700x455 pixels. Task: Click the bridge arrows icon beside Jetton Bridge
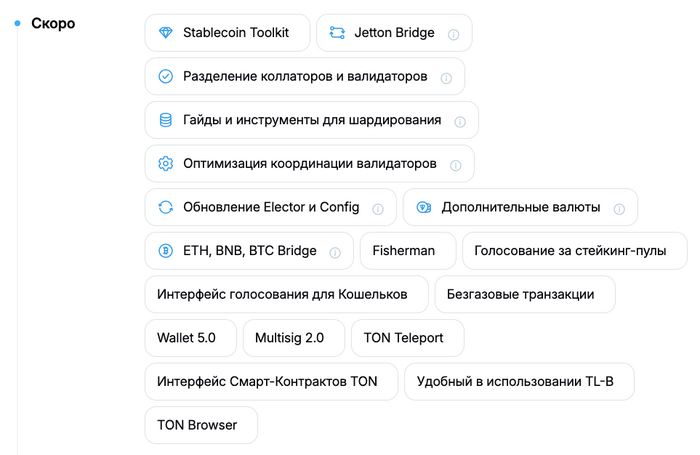point(337,33)
